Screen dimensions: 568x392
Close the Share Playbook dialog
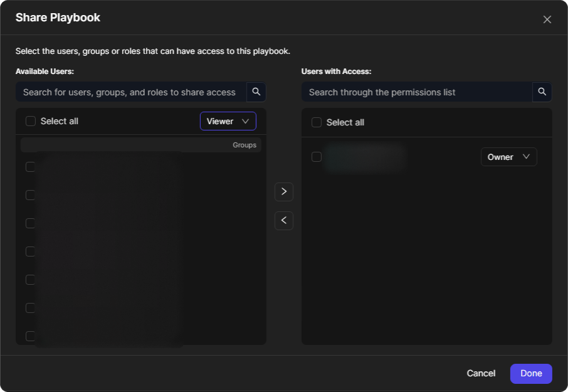(x=547, y=19)
